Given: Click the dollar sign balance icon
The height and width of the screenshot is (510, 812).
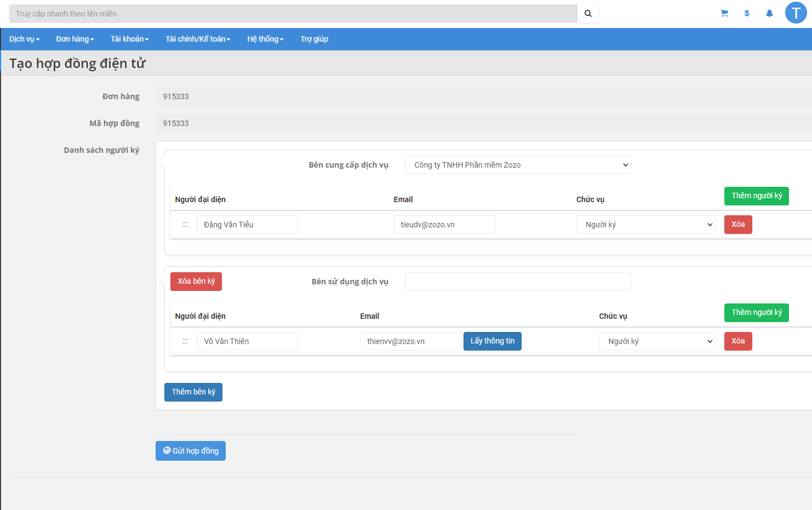Looking at the screenshot, I should pyautogui.click(x=747, y=13).
